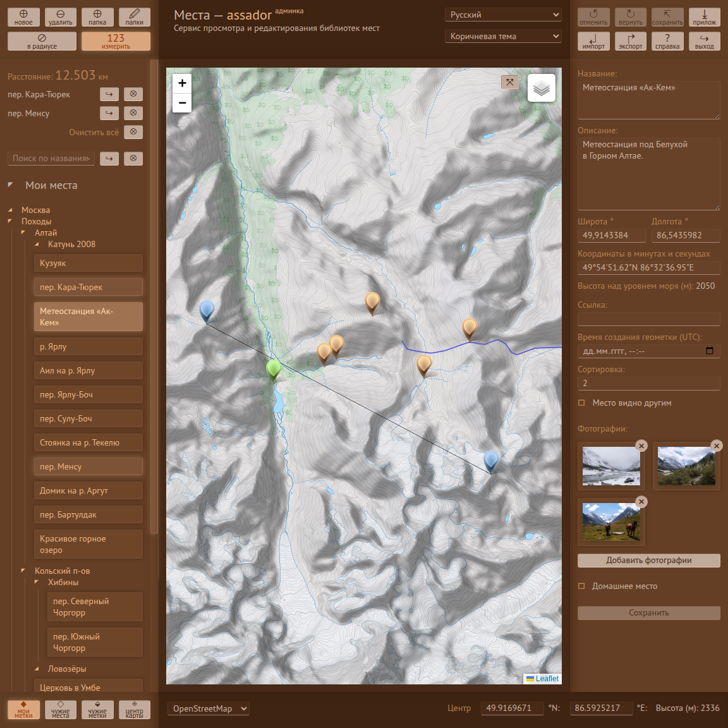This screenshot has height=728, width=728.
Task: Toggle 'чужие метки' others' markers button
Action: click(97, 710)
